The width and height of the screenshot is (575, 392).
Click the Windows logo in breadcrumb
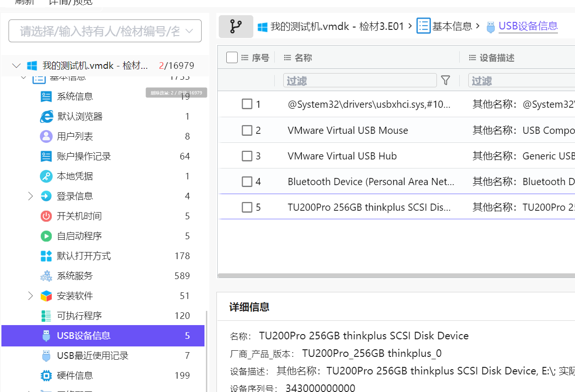(262, 27)
